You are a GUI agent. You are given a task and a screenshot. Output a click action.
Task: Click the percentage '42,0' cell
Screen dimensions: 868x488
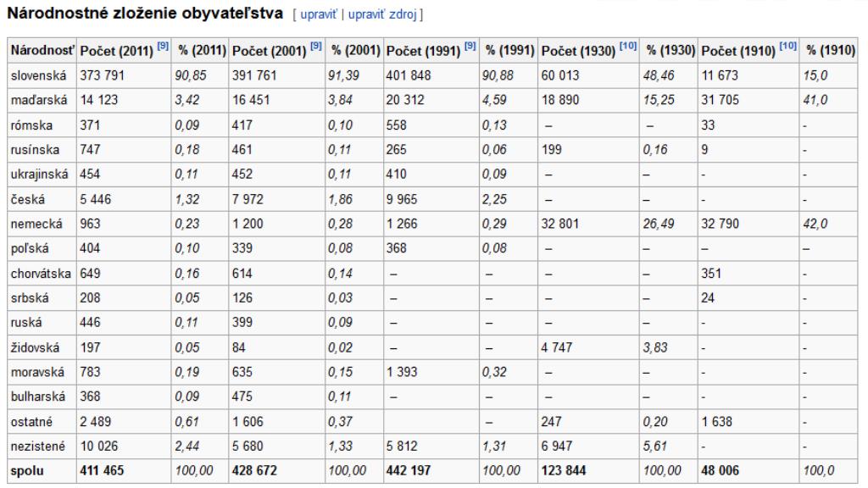coord(816,224)
